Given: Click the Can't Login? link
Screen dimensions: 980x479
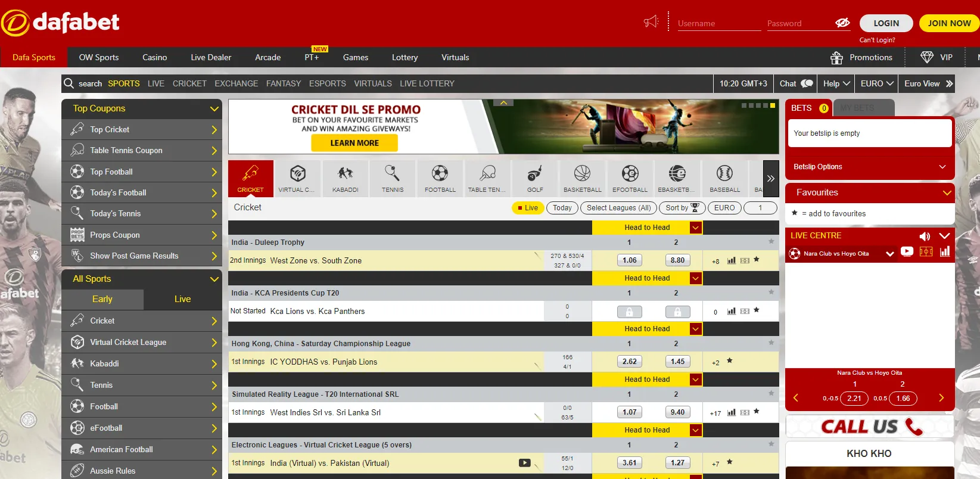Looking at the screenshot, I should coord(877,40).
